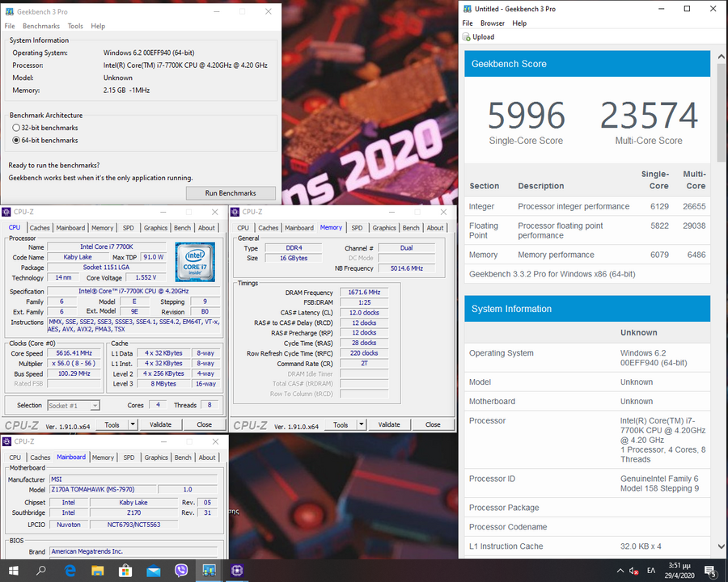Open Bench tab in CPU-Z processor window
The height and width of the screenshot is (582, 728).
(183, 228)
